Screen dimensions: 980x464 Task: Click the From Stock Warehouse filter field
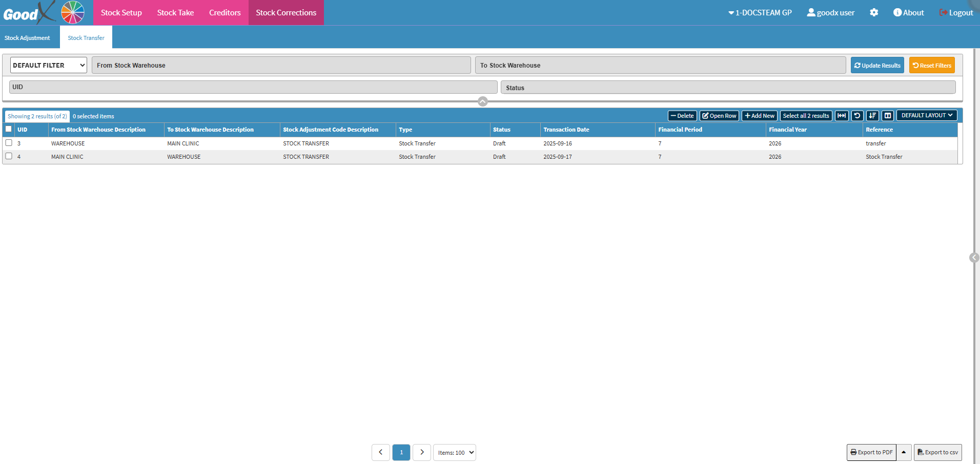[281, 65]
